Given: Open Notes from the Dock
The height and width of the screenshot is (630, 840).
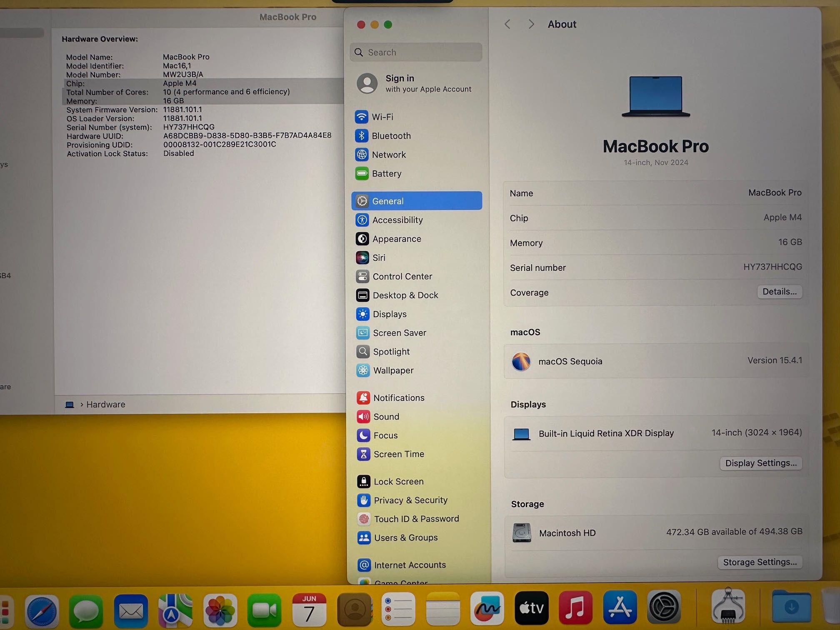Looking at the screenshot, I should click(443, 609).
